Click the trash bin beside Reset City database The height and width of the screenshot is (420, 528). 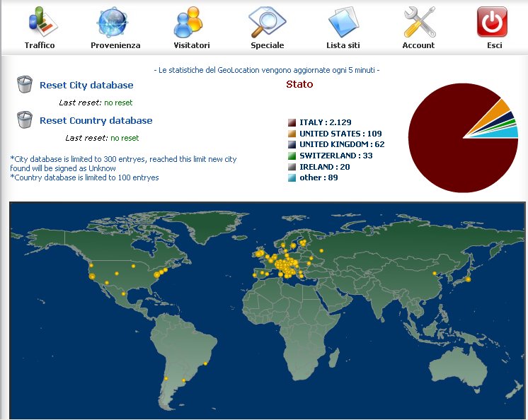25,84
